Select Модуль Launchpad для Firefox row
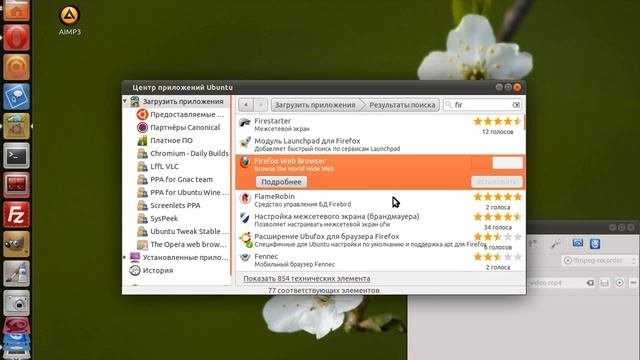 tap(380, 144)
